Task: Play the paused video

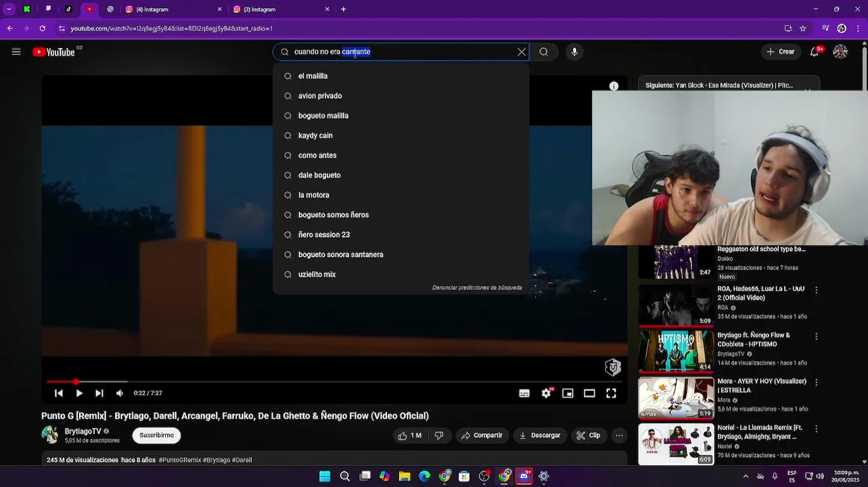Action: click(x=79, y=393)
